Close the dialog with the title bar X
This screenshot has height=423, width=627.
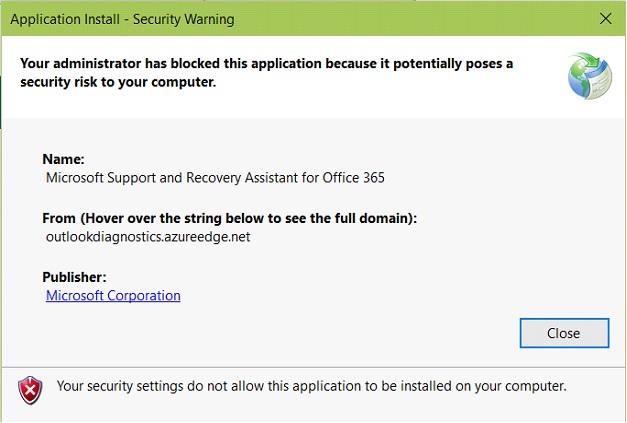604,18
